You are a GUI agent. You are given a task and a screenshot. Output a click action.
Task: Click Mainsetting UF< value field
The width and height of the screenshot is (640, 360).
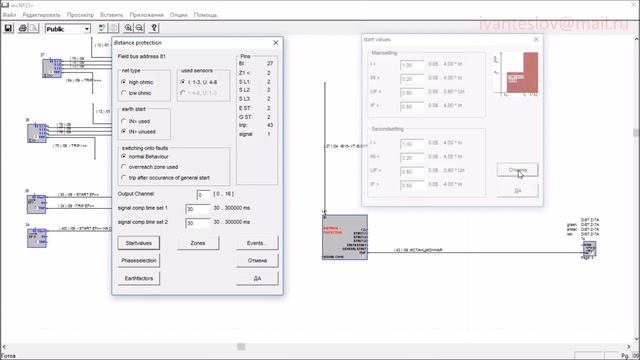point(412,93)
